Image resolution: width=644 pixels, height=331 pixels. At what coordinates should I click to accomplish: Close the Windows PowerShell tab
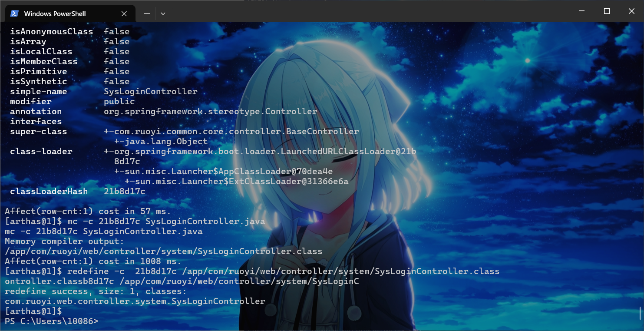click(x=124, y=13)
